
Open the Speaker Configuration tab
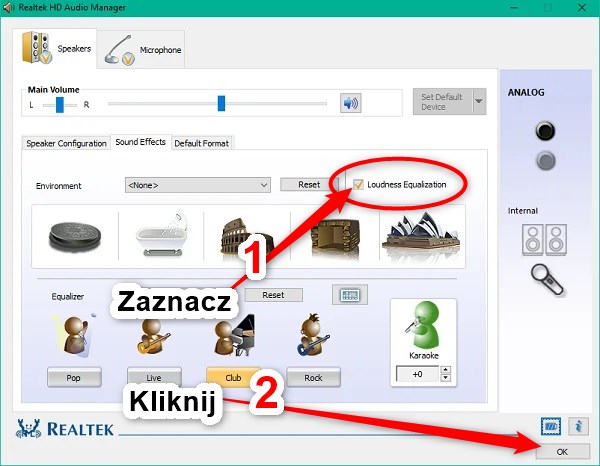pyautogui.click(x=66, y=143)
